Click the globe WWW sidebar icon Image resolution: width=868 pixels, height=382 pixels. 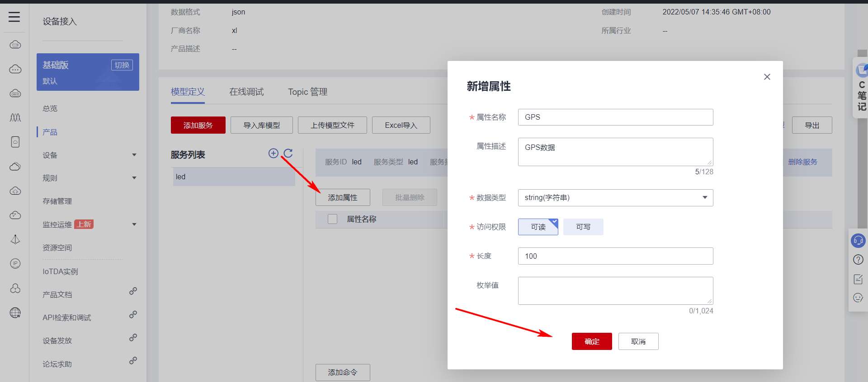click(15, 312)
